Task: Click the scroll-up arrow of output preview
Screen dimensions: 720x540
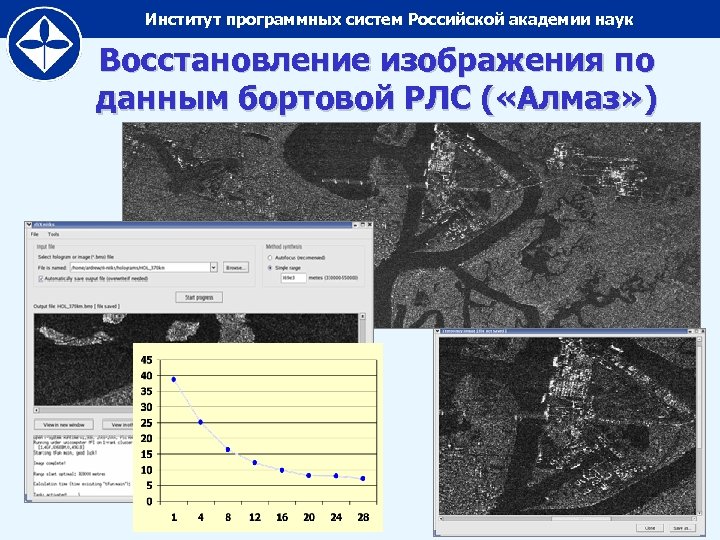Action: 362,316
